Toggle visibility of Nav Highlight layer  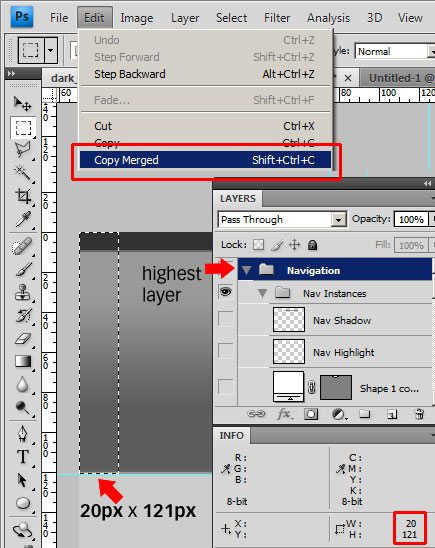(225, 350)
